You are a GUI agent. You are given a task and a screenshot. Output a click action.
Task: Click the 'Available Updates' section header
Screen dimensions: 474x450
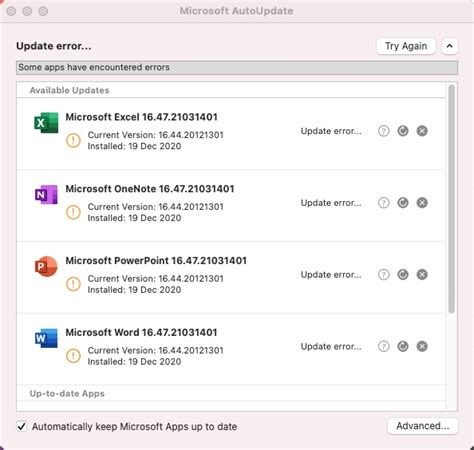point(69,90)
